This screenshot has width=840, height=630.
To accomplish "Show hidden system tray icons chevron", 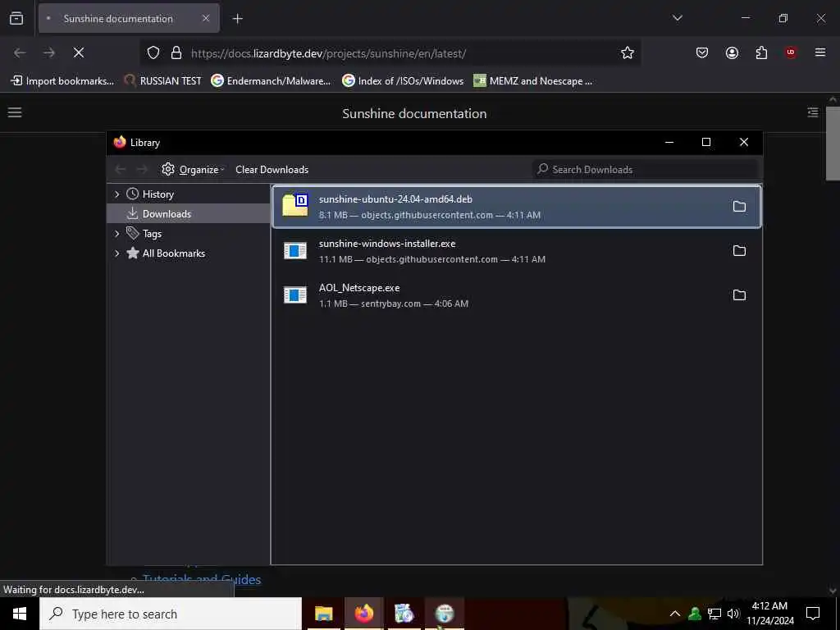I will [675, 614].
